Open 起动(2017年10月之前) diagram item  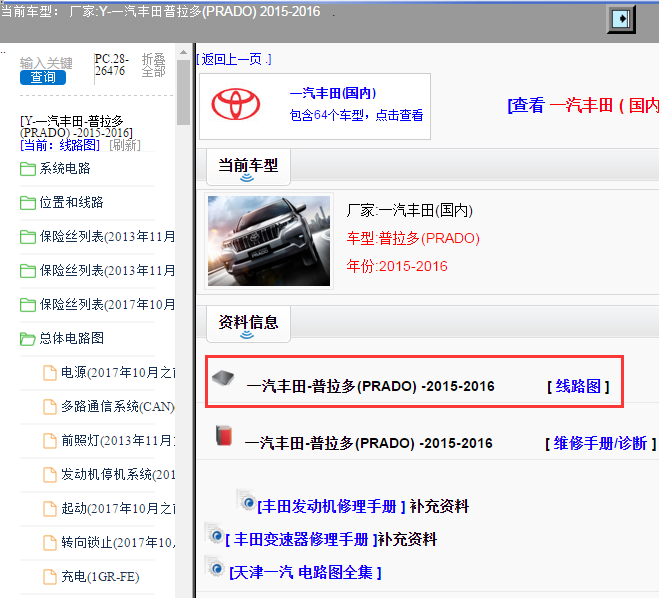pos(118,508)
